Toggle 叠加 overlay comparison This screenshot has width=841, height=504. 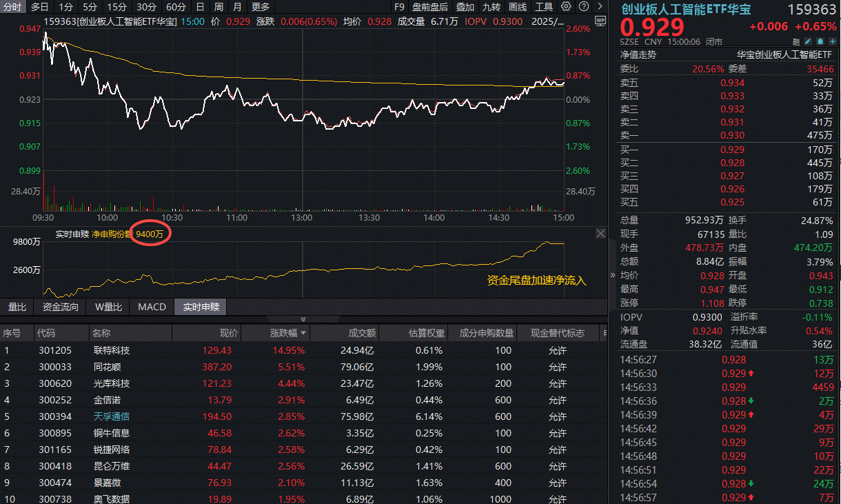tap(465, 7)
